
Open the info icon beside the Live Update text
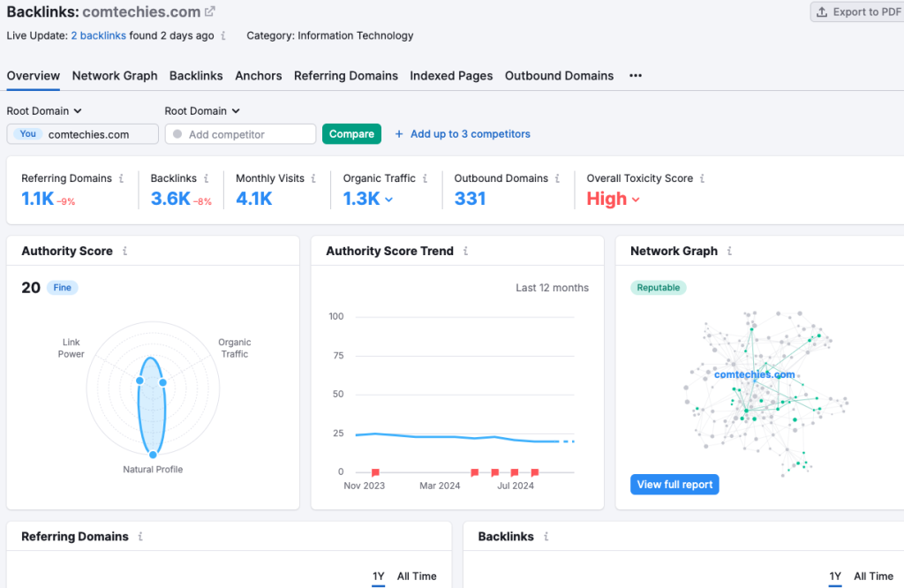tap(224, 35)
